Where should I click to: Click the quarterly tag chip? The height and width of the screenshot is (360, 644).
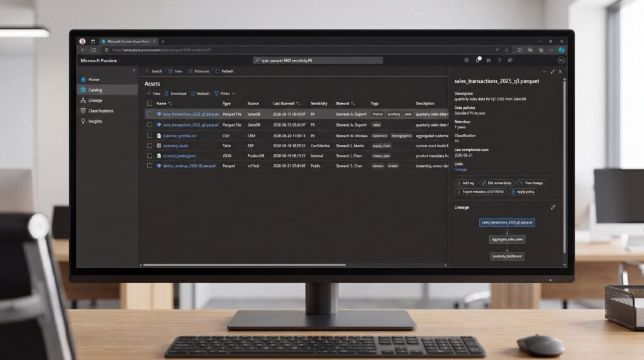tap(394, 115)
